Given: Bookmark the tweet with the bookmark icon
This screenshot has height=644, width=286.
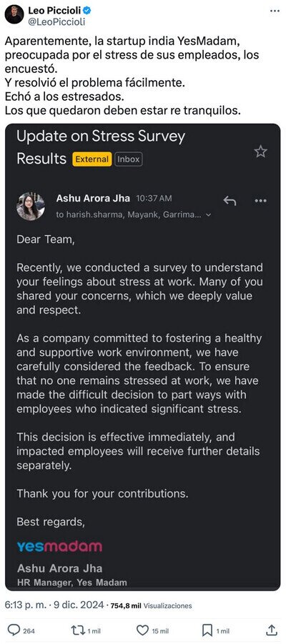Looking at the screenshot, I should pyautogui.click(x=207, y=630).
